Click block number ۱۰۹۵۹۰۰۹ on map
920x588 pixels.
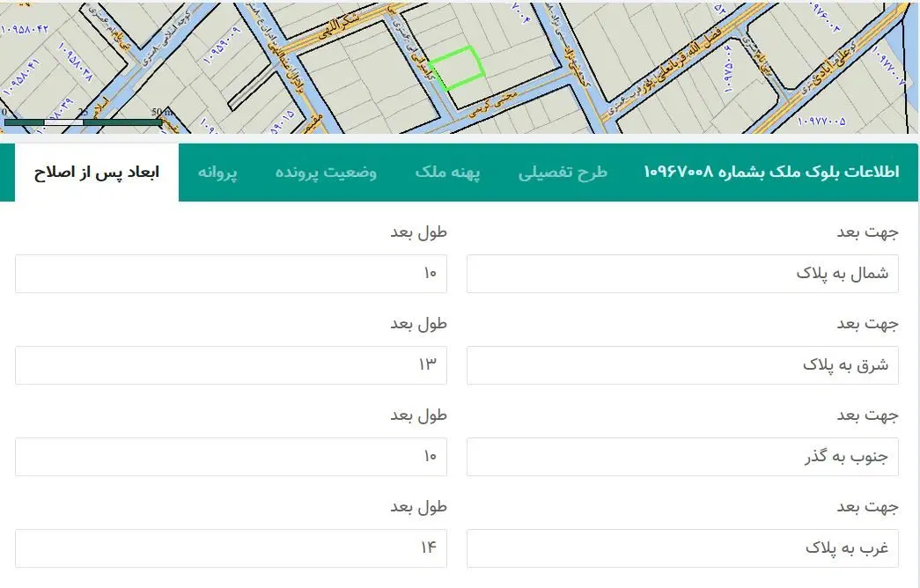(x=222, y=45)
